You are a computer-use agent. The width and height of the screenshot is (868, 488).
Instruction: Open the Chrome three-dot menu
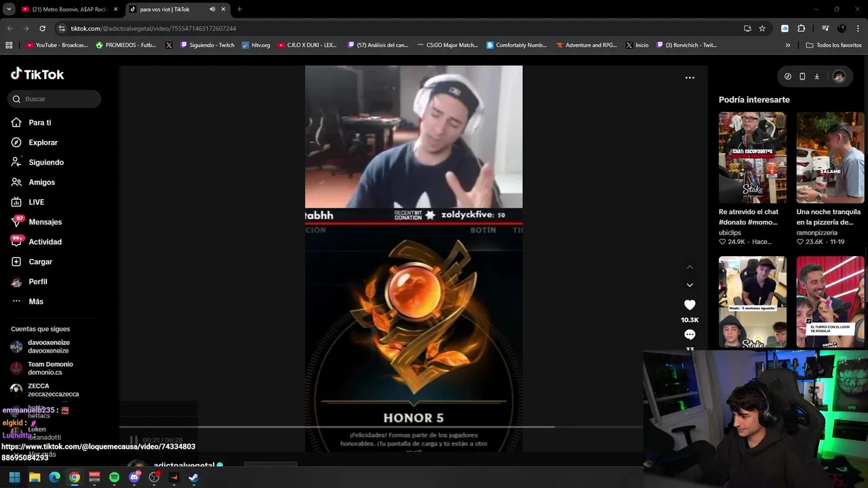tap(858, 28)
